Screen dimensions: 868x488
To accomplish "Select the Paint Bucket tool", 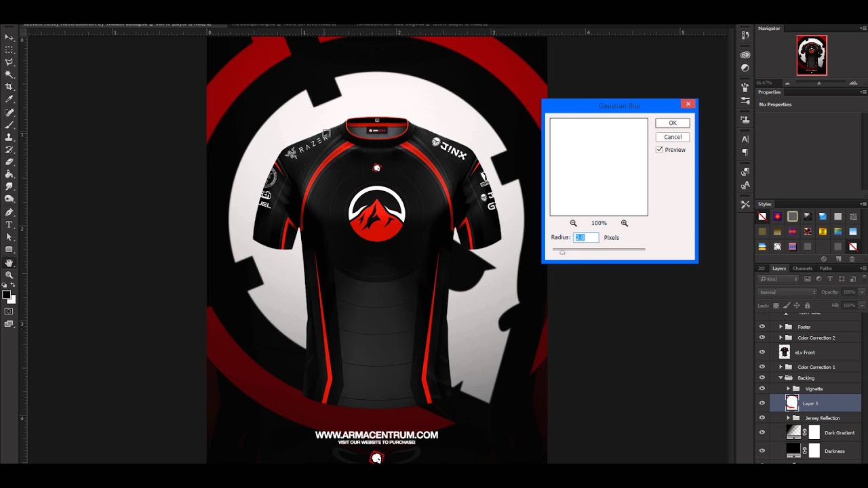I will [9, 174].
